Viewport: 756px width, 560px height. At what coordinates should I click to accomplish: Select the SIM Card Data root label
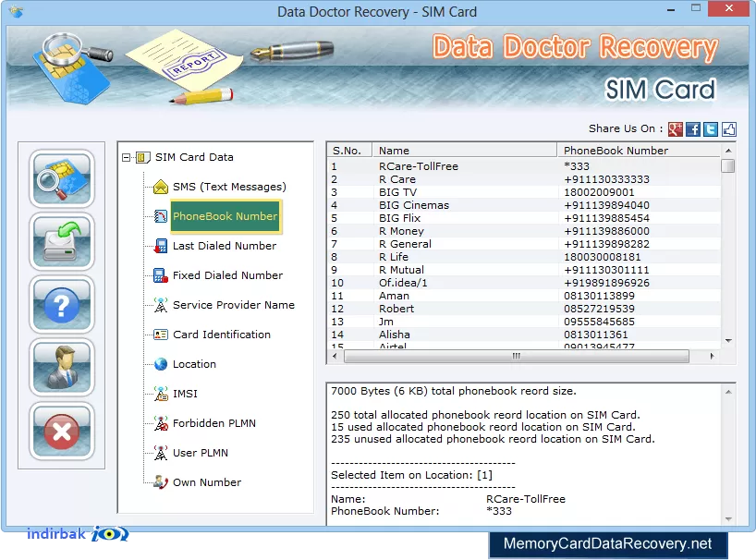pyautogui.click(x=194, y=157)
